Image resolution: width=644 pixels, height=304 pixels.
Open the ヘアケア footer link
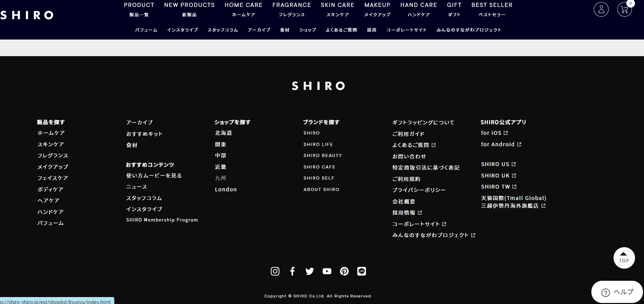tap(48, 200)
